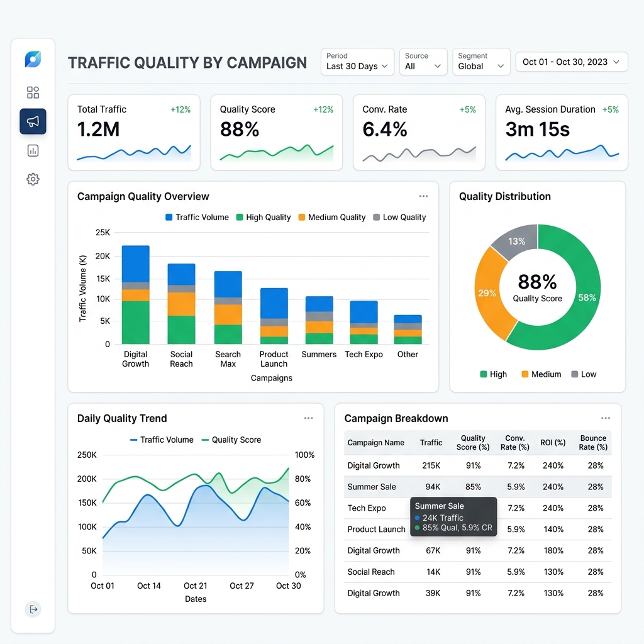Click the 140% ROI cell
644x644 pixels.
(553, 530)
